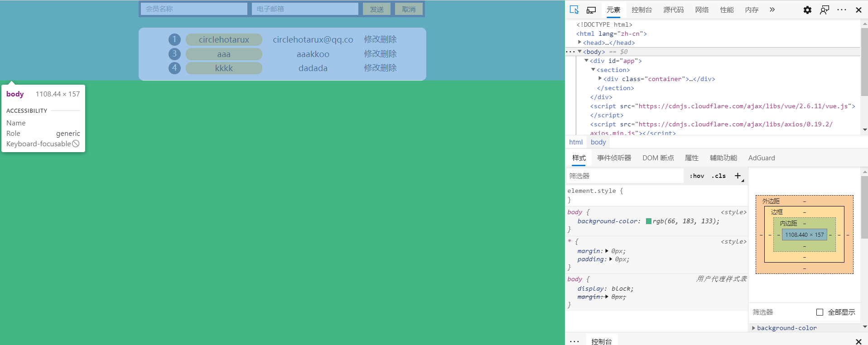Click the aaa name pill
This screenshot has width=868, height=345.
(224, 54)
